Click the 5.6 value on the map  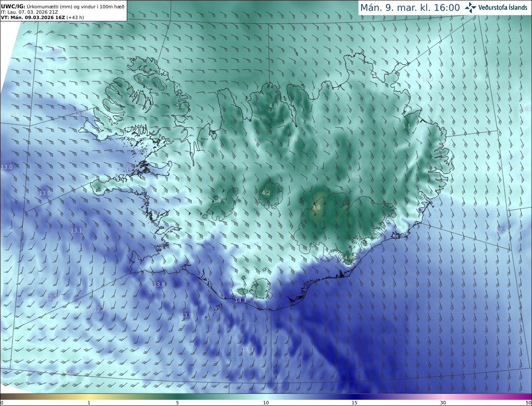pos(180,106)
